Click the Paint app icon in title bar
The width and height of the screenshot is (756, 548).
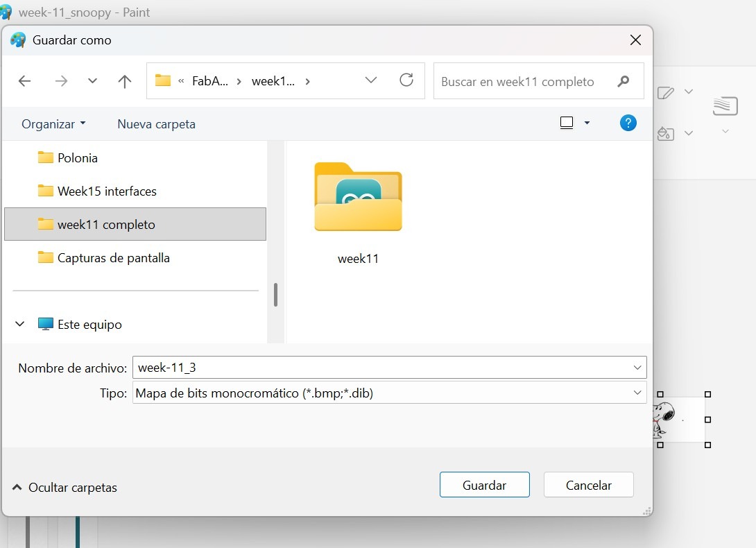(x=6, y=12)
